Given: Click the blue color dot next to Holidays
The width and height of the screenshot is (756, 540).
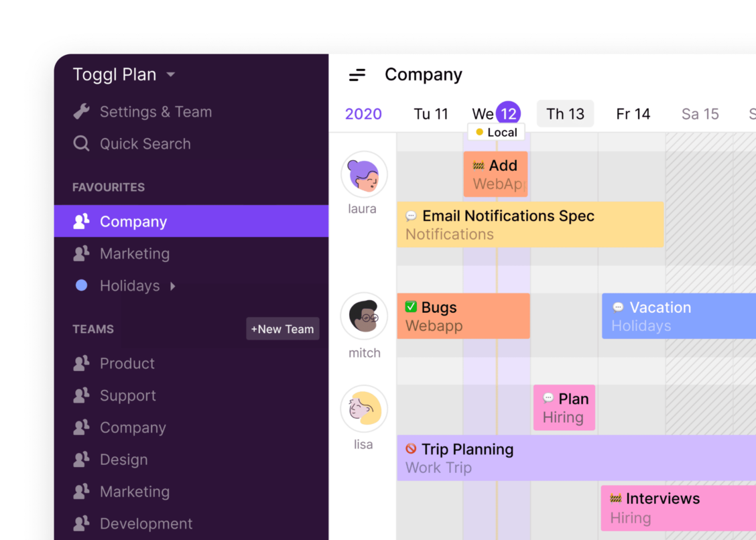Looking at the screenshot, I should pos(81,285).
